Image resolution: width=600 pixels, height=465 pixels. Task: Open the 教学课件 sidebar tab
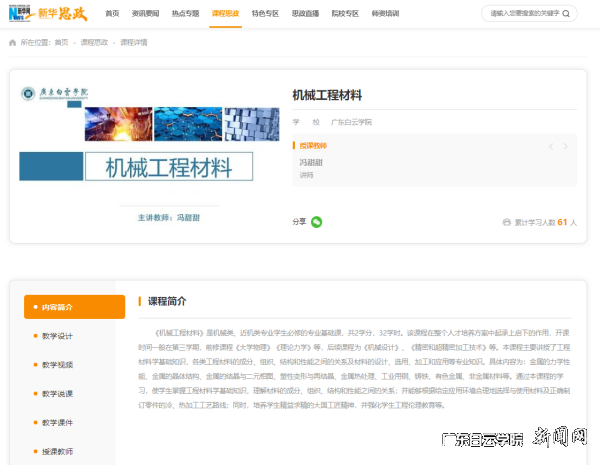(x=58, y=423)
